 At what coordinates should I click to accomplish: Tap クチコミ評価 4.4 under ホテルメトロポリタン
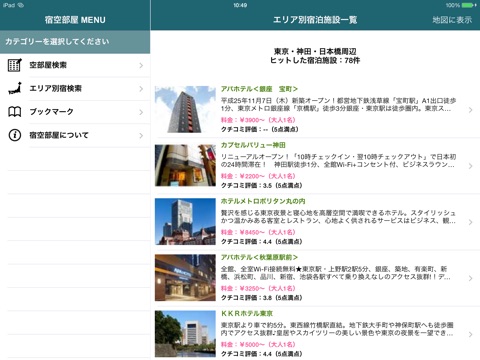[261, 241]
